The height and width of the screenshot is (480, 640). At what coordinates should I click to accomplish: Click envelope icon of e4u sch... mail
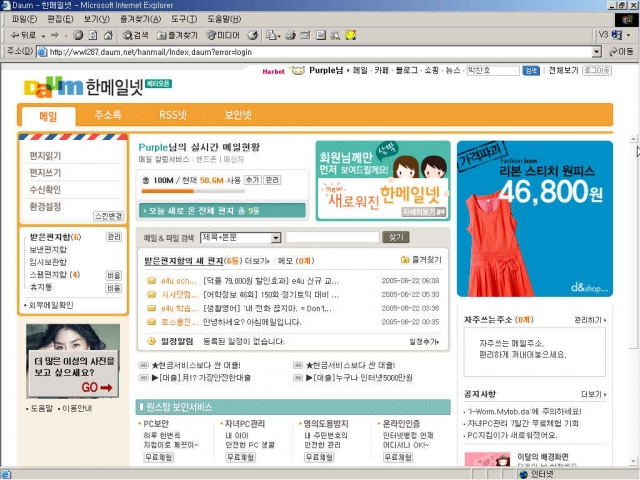pos(151,281)
